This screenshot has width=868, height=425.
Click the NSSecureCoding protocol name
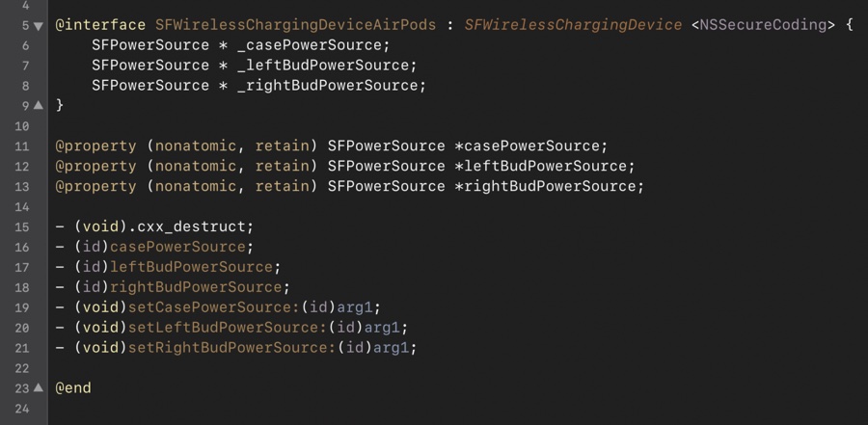(762, 25)
